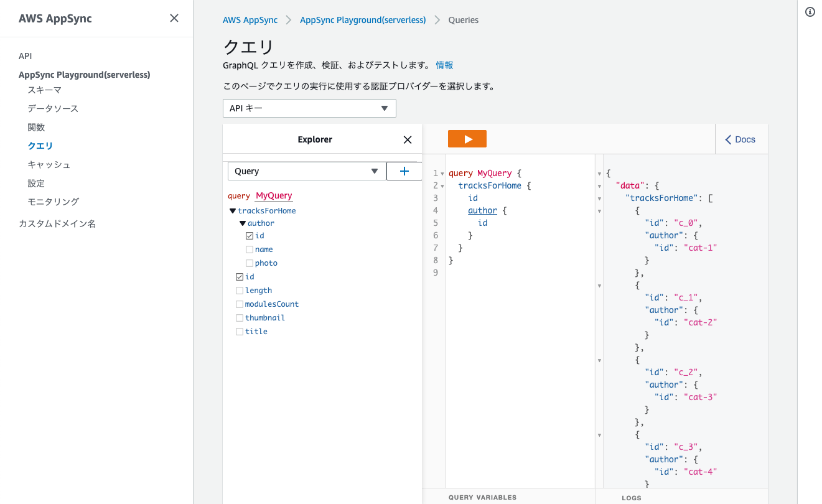Enable the length field checkbox
Viewport: 822px width, 504px height.
[240, 291]
